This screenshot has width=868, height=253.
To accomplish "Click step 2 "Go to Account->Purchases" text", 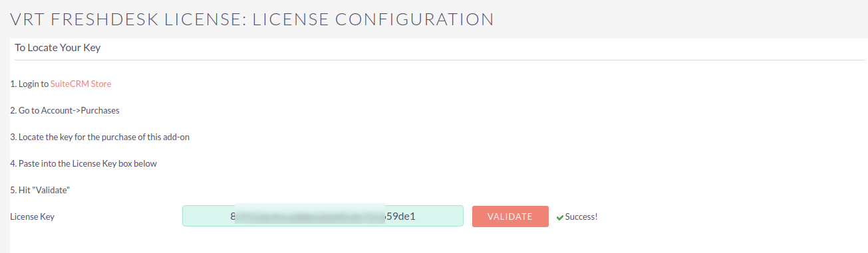I will point(65,111).
